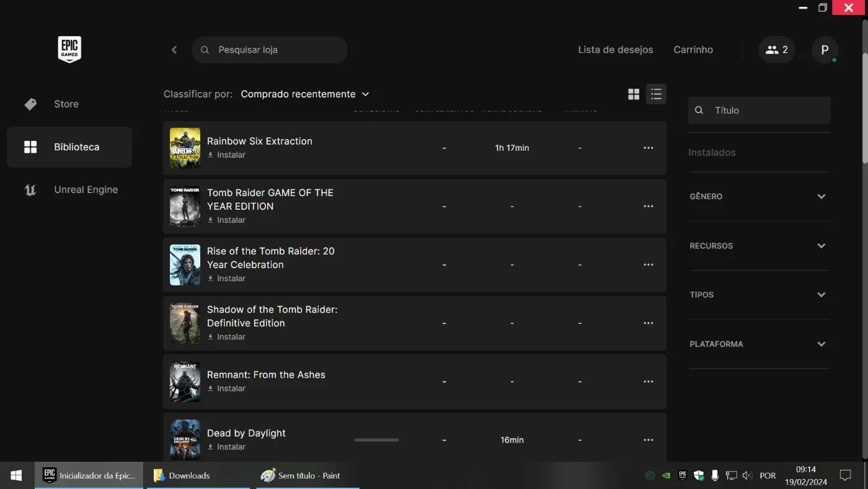Click Dead by Daylight cover thumbnail
Image resolution: width=868 pixels, height=489 pixels.
185,440
